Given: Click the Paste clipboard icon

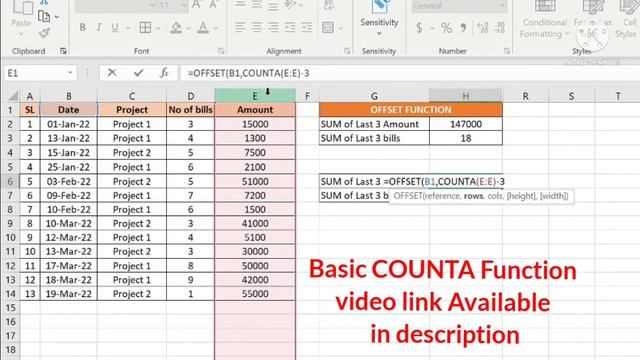Looking at the screenshot, I should pyautogui.click(x=22, y=7).
